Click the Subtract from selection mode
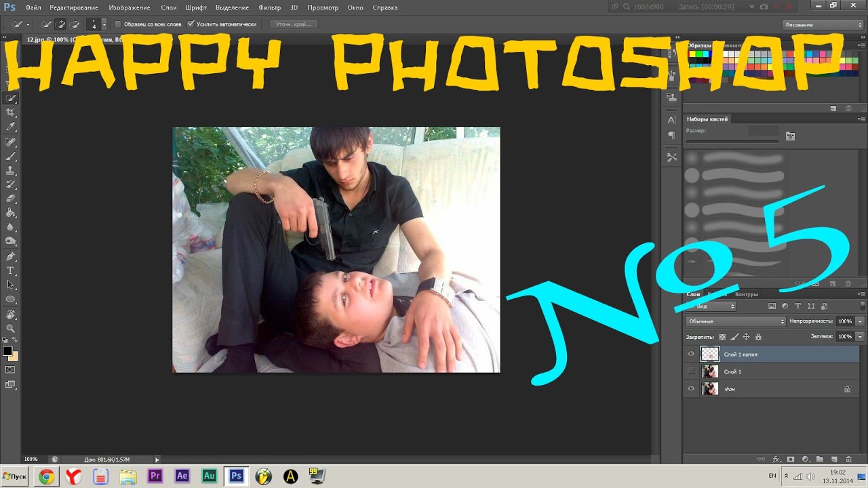The image size is (868, 488). (73, 24)
